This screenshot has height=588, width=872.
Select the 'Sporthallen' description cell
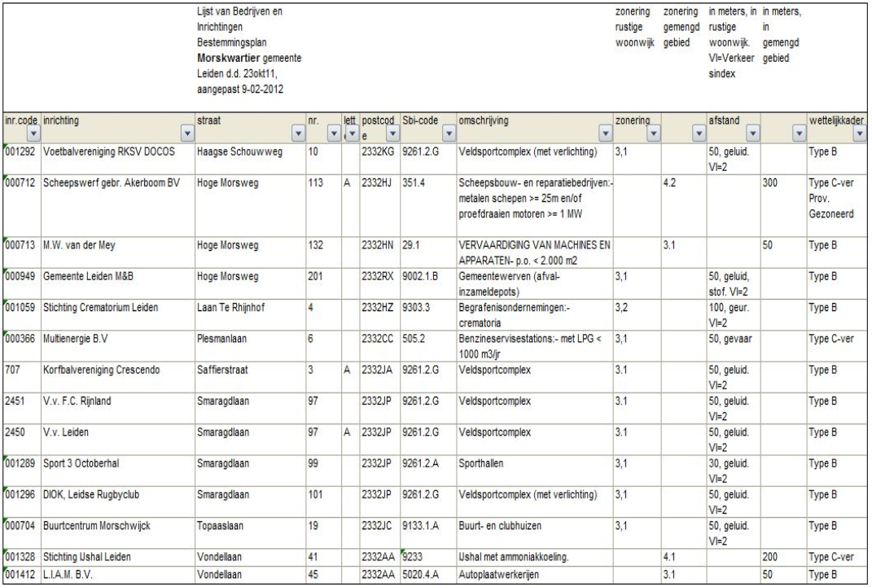pos(534,470)
